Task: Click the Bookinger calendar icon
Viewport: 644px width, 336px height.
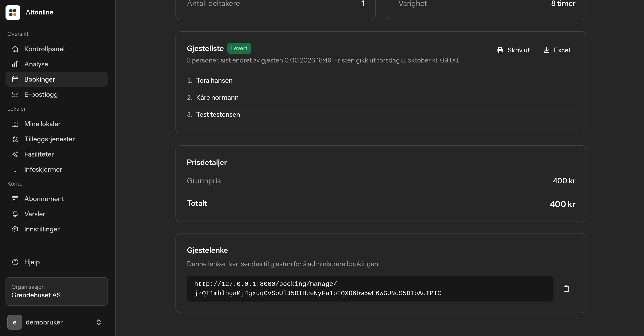Action: 15,79
